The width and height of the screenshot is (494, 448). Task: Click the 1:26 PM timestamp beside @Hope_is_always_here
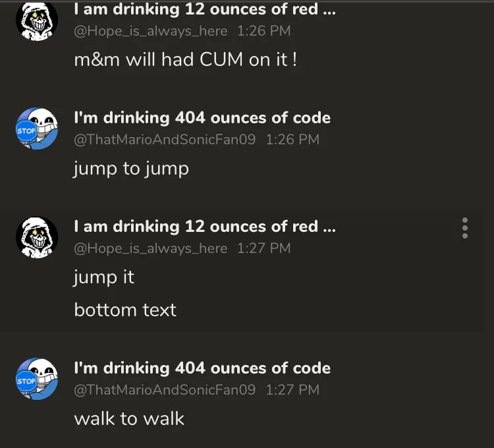263,31
